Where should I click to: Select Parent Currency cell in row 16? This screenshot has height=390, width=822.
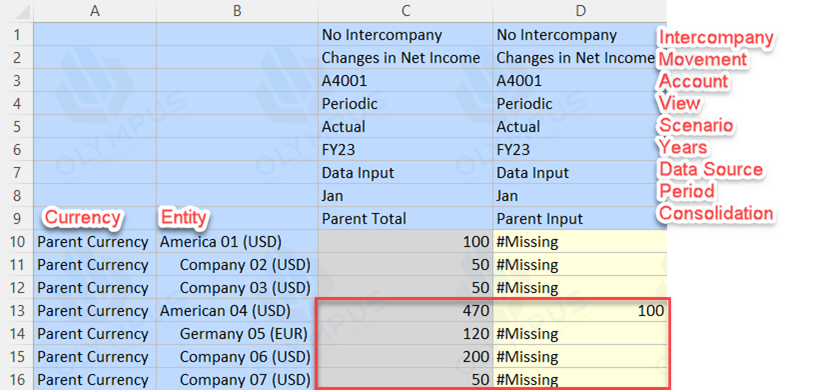coord(95,380)
